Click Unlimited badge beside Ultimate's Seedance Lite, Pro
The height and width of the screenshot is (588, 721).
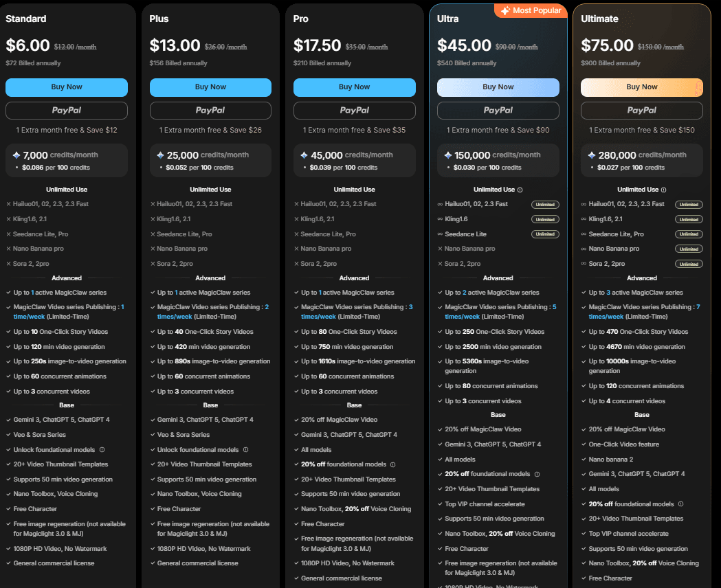point(689,234)
